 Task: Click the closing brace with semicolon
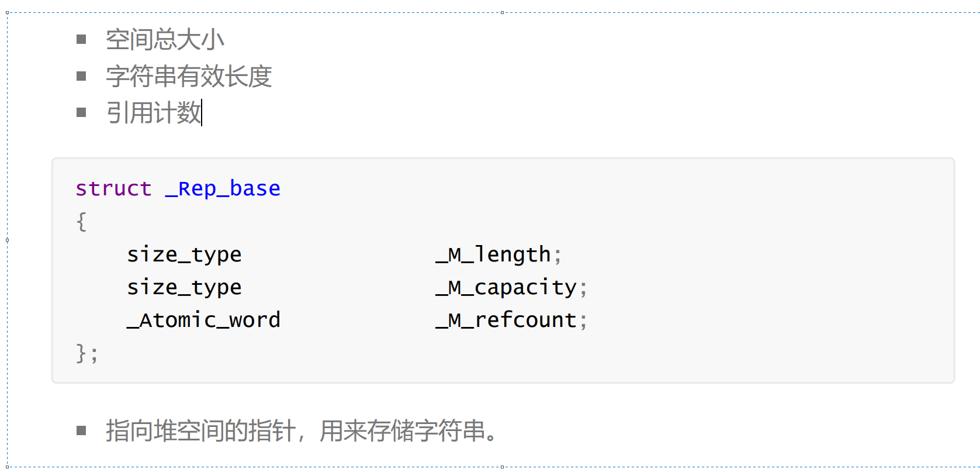(x=87, y=353)
